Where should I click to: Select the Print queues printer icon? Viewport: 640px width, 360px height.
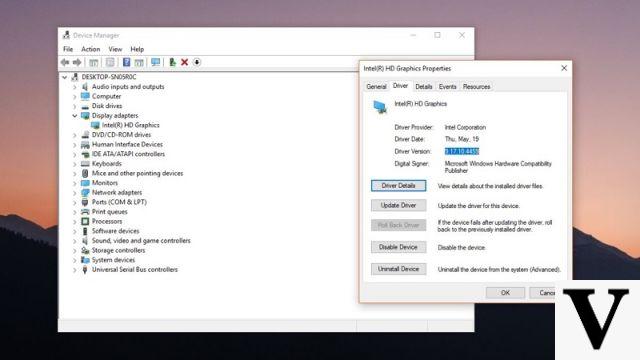click(x=85, y=212)
